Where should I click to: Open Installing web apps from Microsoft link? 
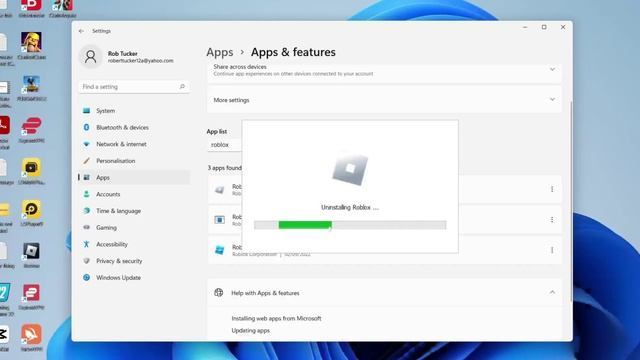click(276, 318)
